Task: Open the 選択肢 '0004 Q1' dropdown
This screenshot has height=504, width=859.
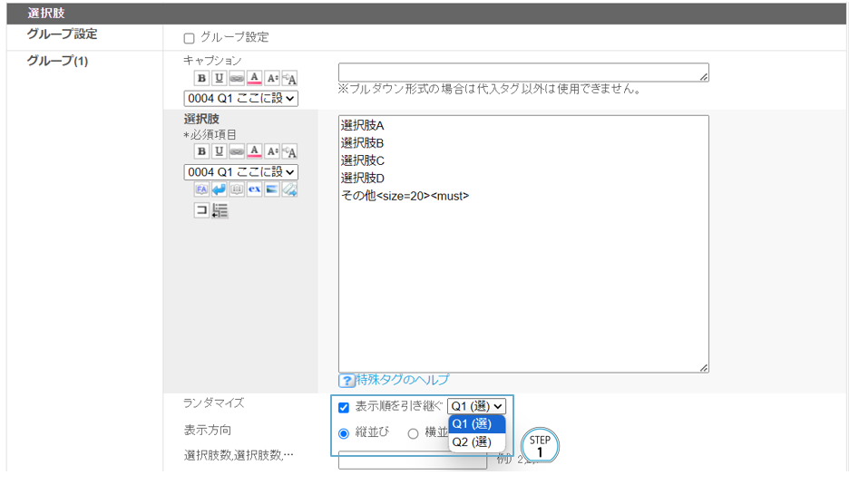Action: [x=240, y=171]
